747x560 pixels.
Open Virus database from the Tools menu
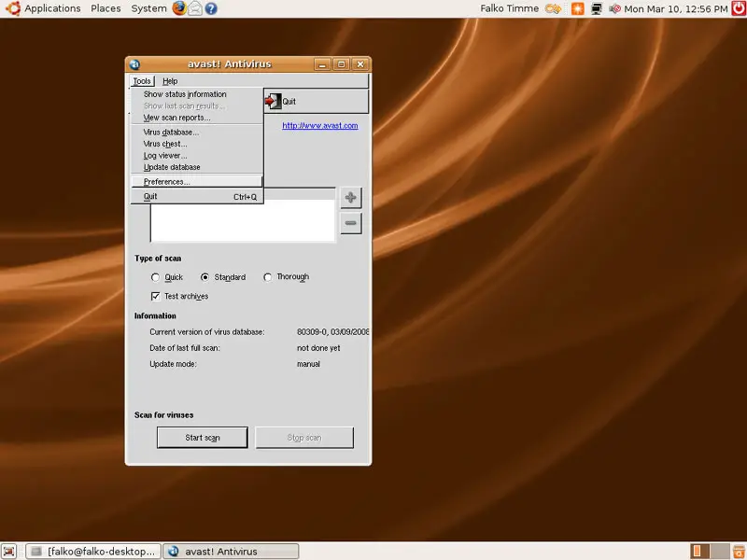(x=197, y=132)
